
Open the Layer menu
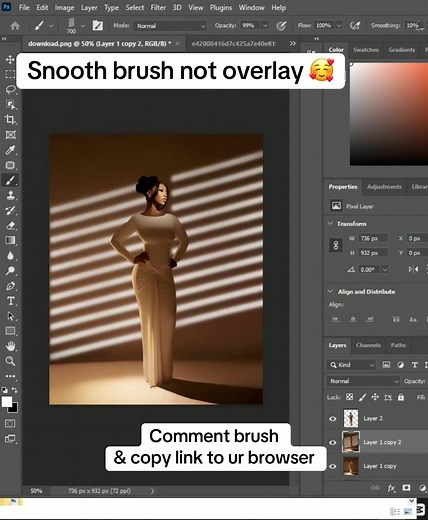click(89, 7)
